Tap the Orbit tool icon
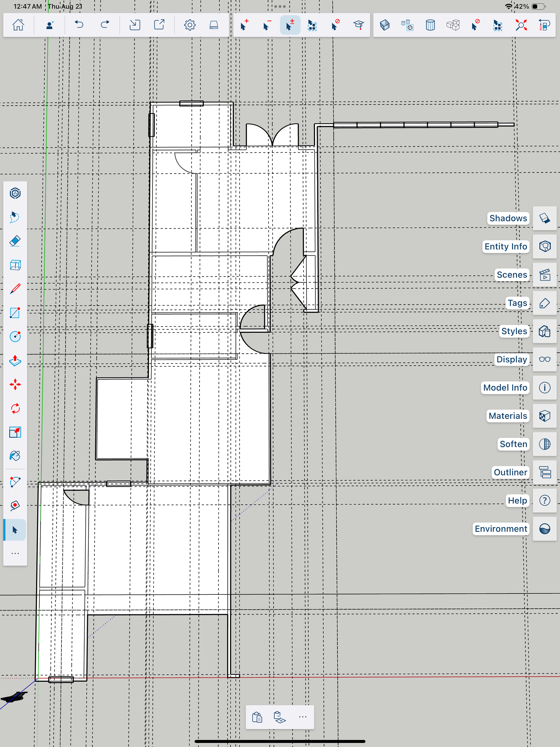Screen dimensions: 560x747 [x=15, y=193]
